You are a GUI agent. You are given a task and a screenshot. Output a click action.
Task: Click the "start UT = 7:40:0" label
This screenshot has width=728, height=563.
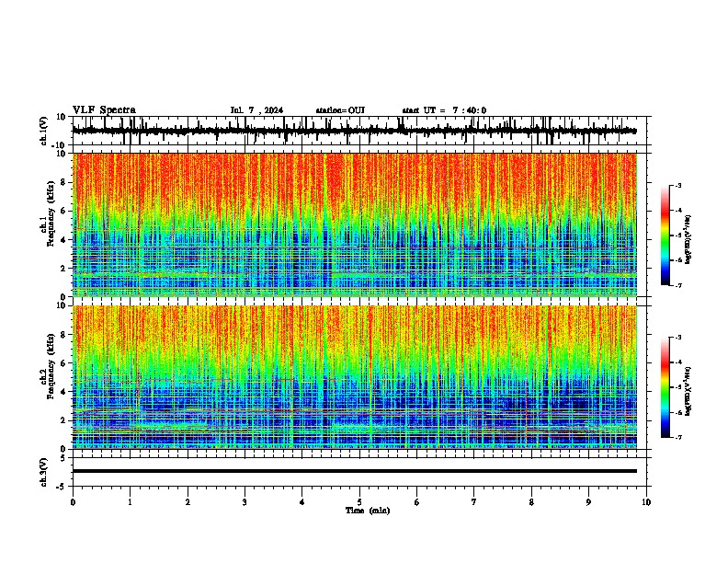(444, 110)
